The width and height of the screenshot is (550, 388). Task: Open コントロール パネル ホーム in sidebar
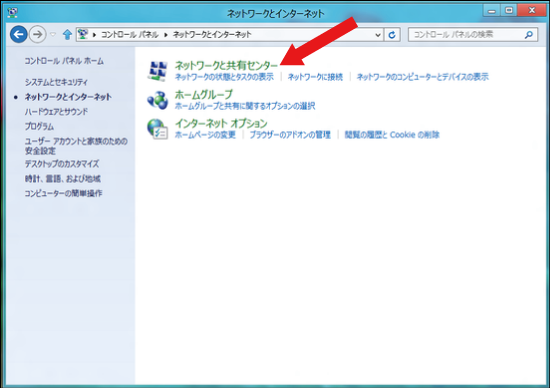click(64, 61)
